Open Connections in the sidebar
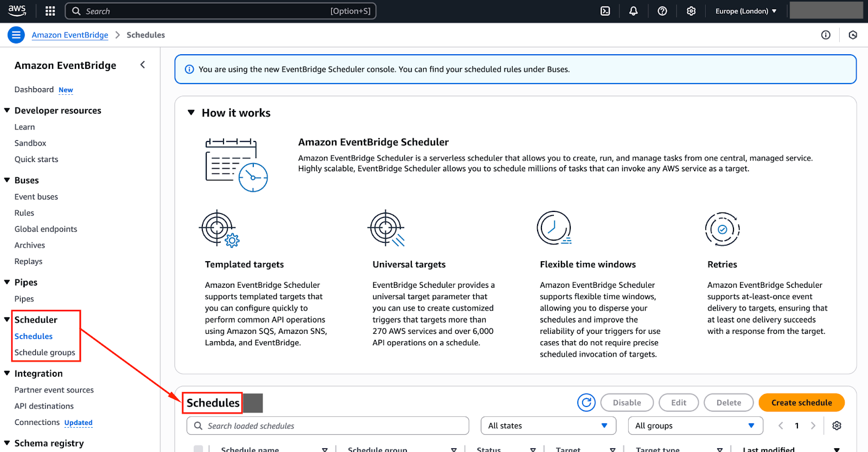 click(37, 422)
